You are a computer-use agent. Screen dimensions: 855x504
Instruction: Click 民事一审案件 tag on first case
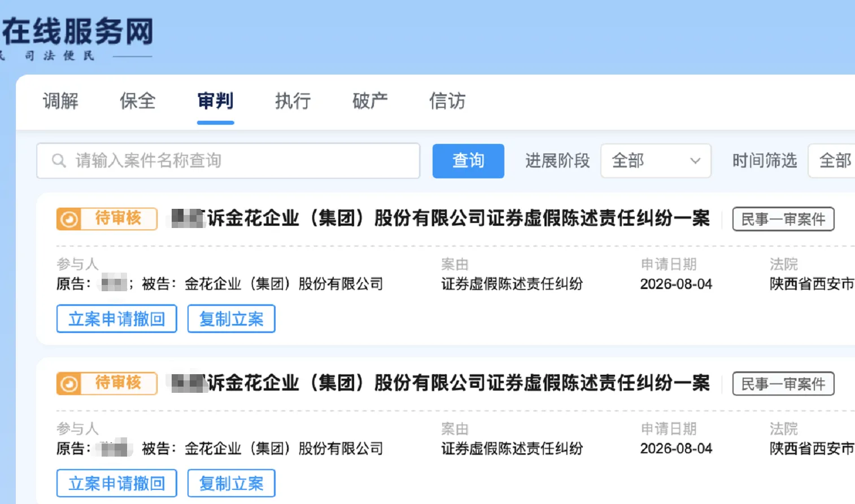point(783,219)
